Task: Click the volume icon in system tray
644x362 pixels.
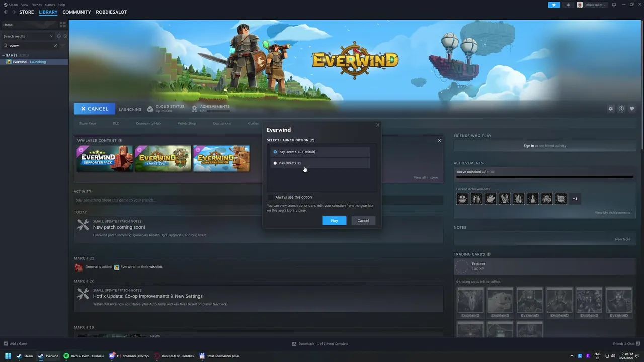Action: (612, 356)
